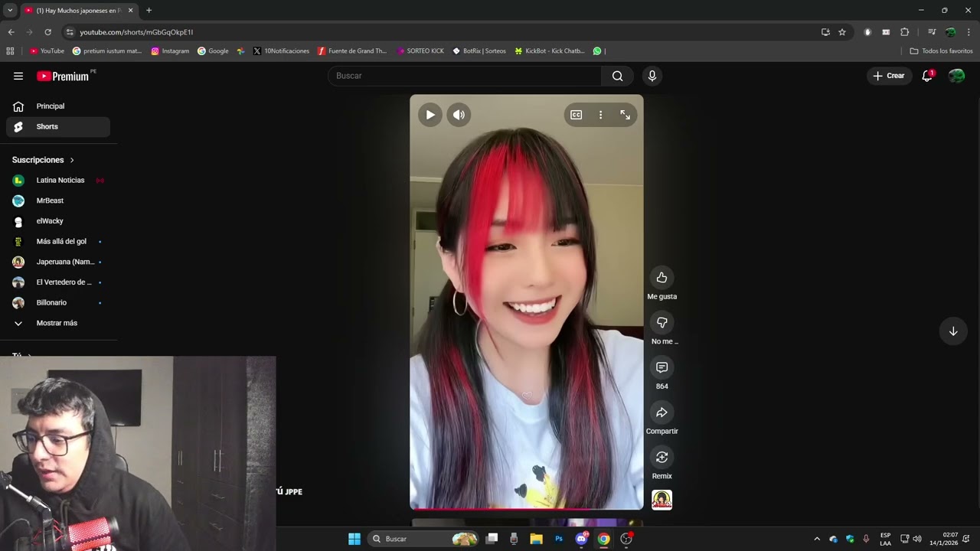The height and width of the screenshot is (551, 980).
Task: Open the Short creator's channel avatar
Action: pos(662,500)
